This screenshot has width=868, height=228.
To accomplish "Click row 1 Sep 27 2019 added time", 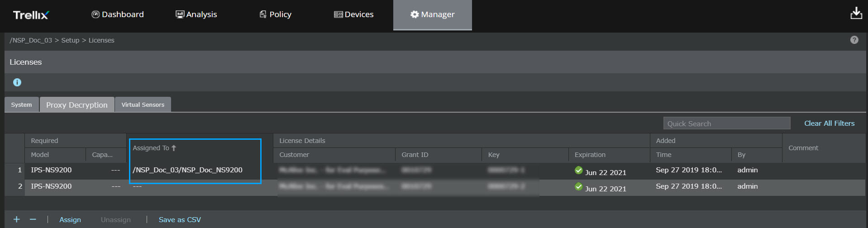I will (689, 170).
